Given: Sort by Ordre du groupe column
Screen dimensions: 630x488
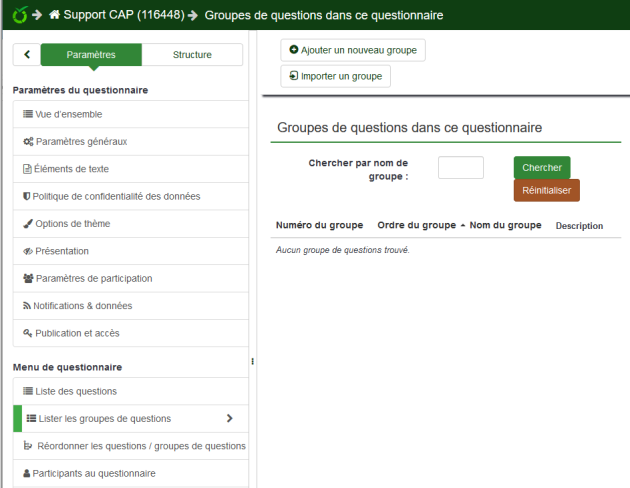Looking at the screenshot, I should pos(420,225).
